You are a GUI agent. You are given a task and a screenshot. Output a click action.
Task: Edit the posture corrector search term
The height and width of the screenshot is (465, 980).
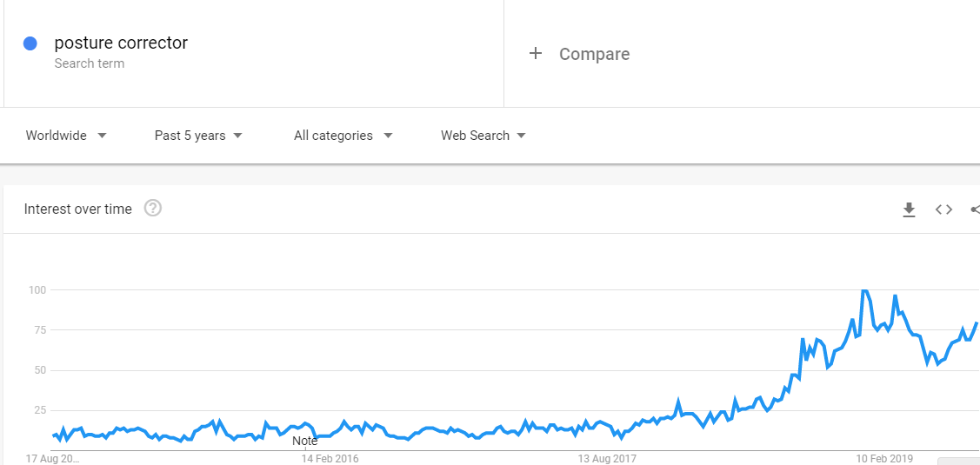[121, 43]
